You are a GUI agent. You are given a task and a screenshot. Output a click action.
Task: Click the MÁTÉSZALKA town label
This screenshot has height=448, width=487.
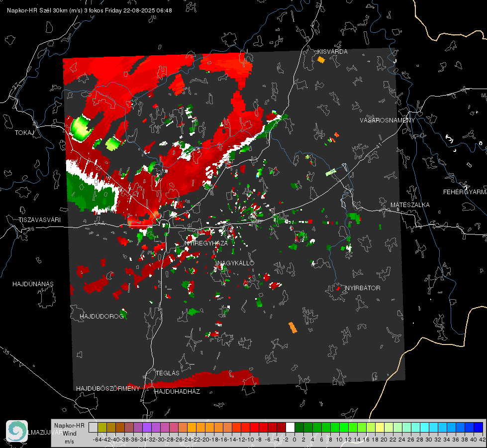(410, 205)
